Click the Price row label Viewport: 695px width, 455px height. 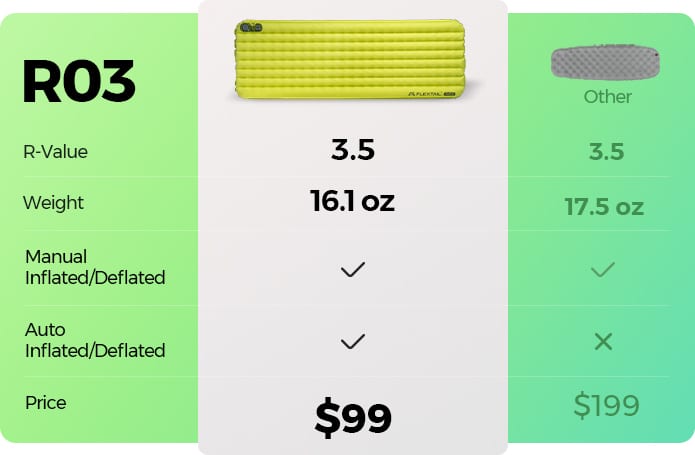point(45,403)
